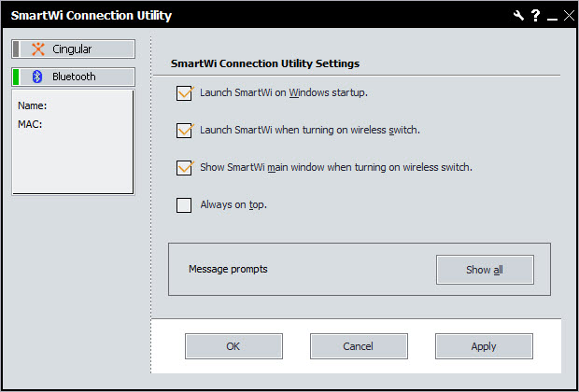
Task: Toggle Show SmartWi main window checkbox
Action: 184,168
